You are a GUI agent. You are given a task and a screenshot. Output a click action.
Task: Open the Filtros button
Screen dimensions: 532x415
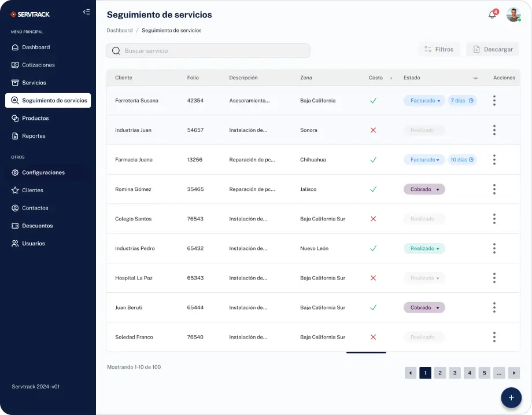439,49
